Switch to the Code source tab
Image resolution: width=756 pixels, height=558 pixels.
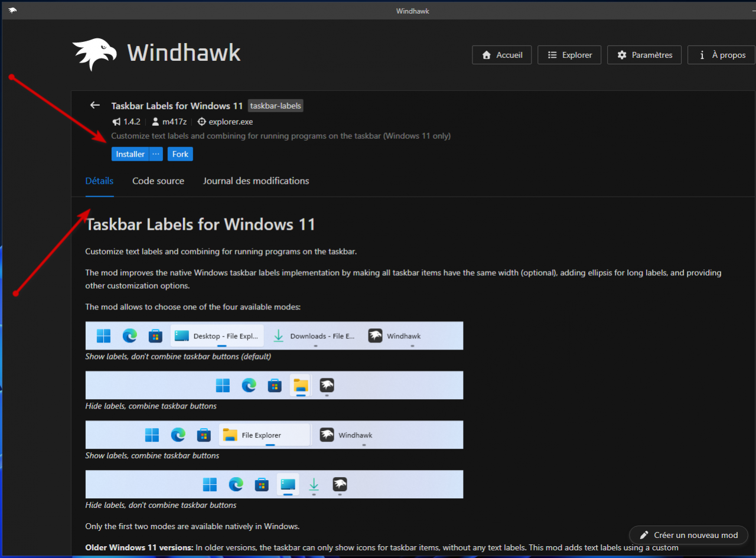(x=158, y=181)
